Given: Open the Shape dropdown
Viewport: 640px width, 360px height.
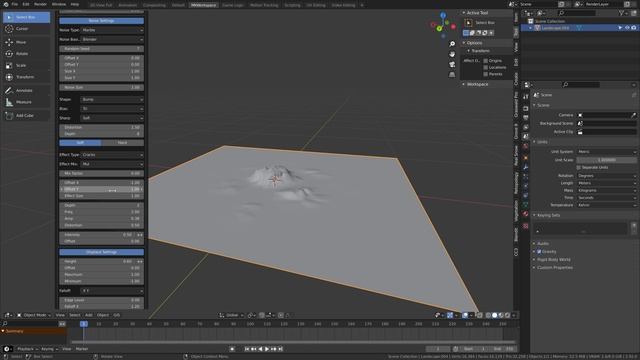Looking at the screenshot, I should [112, 100].
